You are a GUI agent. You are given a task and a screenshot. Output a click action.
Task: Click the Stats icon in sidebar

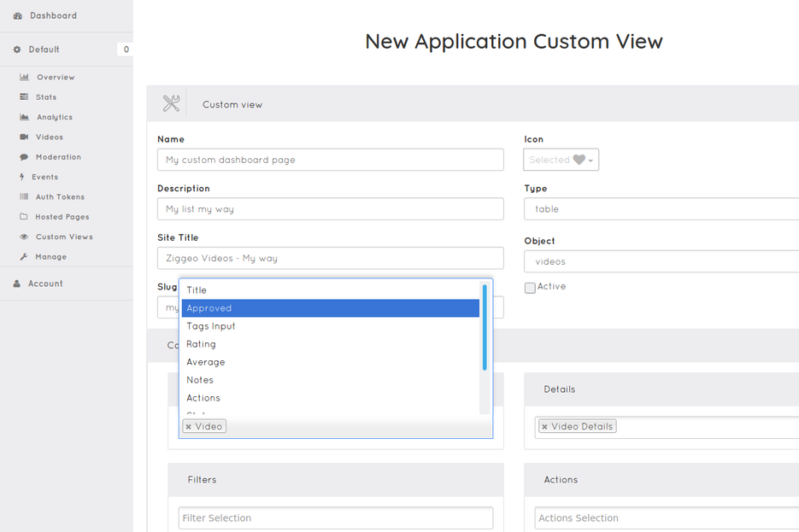pyautogui.click(x=24, y=97)
